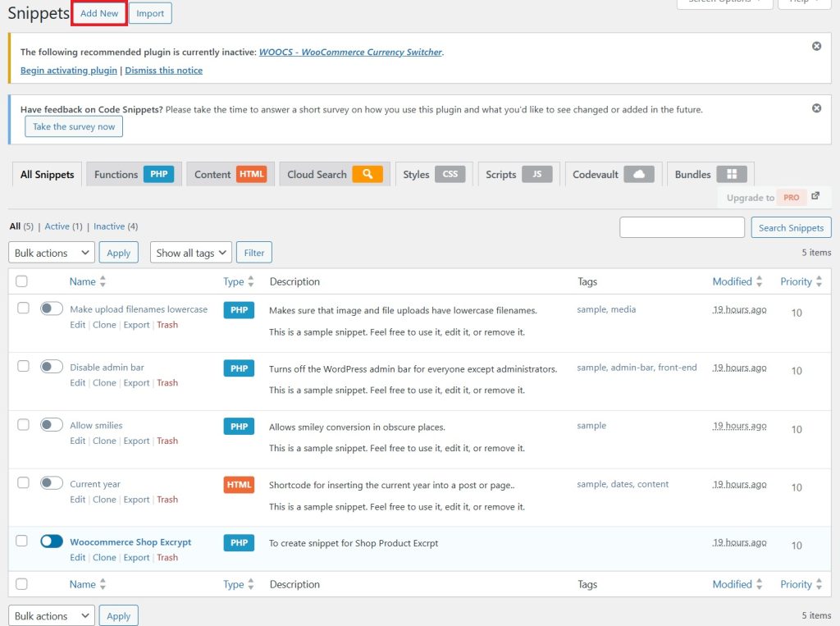This screenshot has height=626, width=840.
Task: Open the bottom Bulk actions dropdown
Action: coord(52,615)
